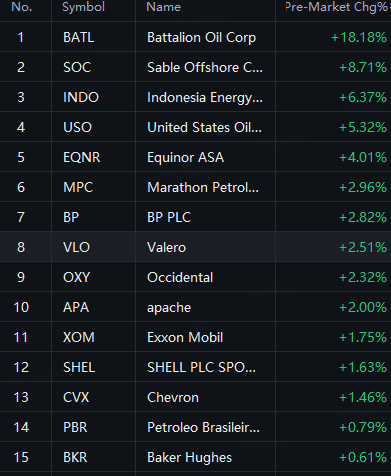Click the No. column header

coord(21,7)
